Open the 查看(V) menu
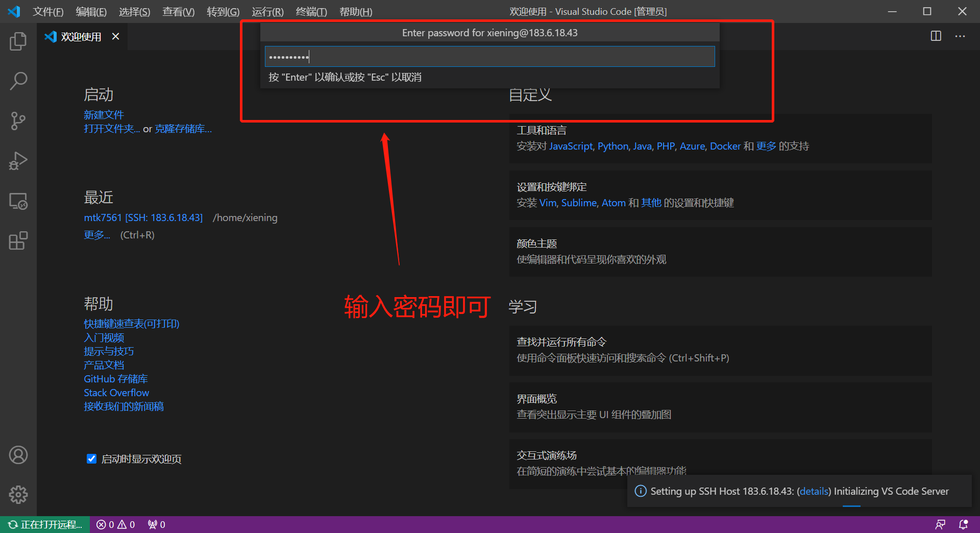980x533 pixels. pos(179,11)
